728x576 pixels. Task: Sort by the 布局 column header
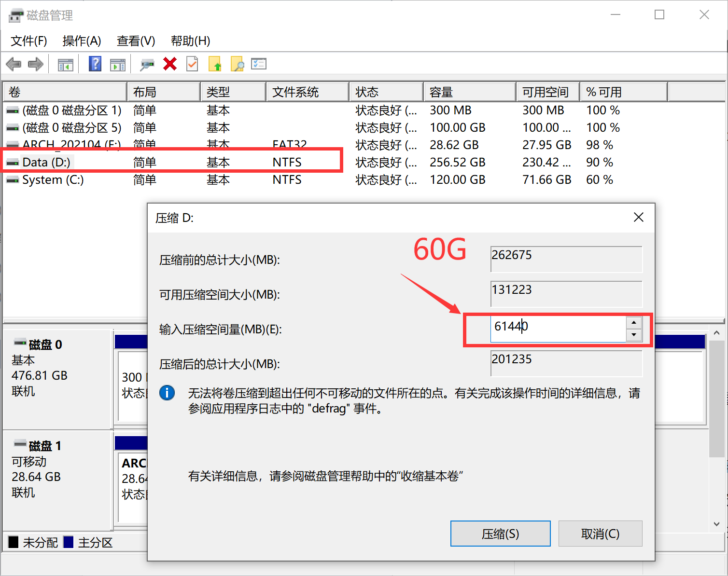point(164,92)
